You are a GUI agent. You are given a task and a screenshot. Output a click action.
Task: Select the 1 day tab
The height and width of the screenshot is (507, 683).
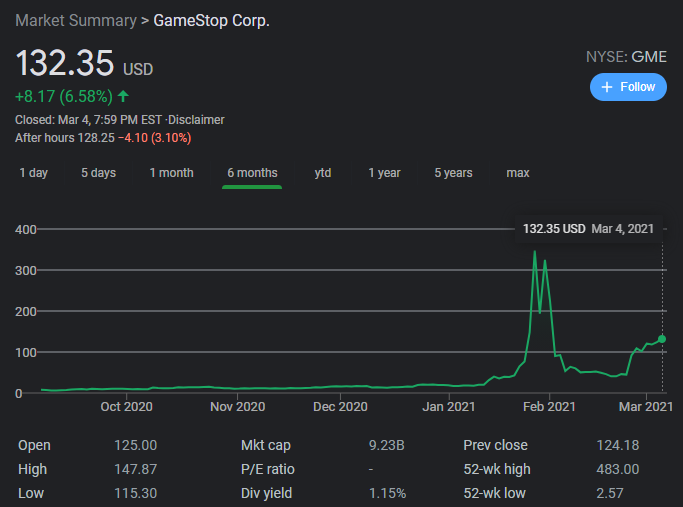[x=34, y=173]
